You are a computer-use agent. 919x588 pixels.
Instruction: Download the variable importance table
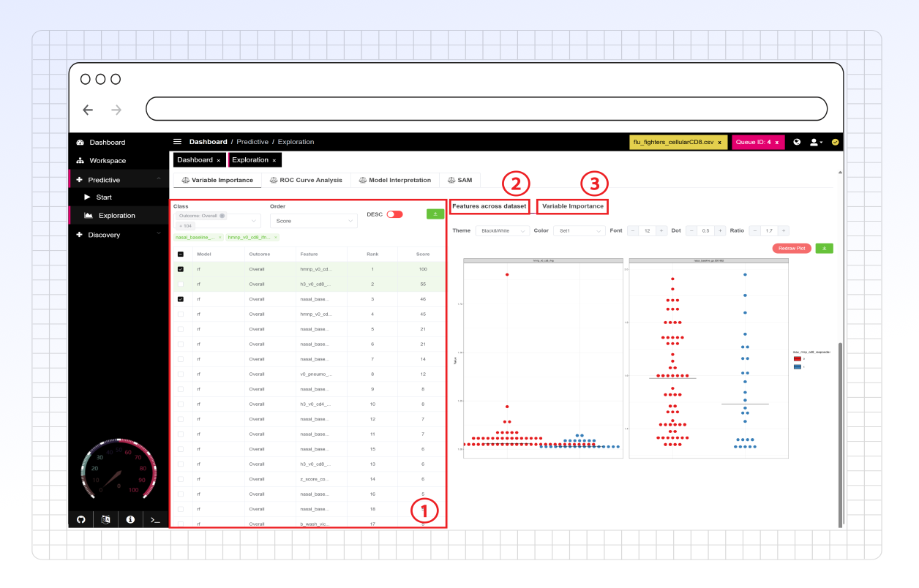pos(435,214)
